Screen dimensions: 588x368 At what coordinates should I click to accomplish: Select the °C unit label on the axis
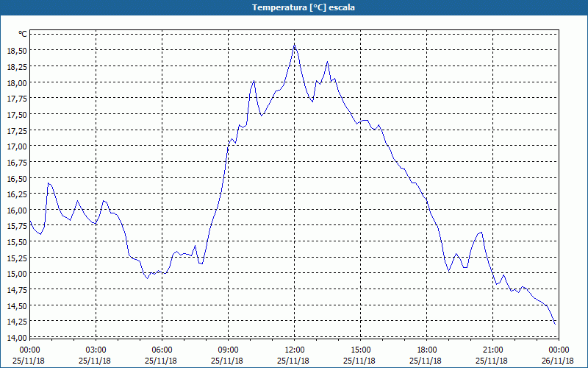[x=23, y=34]
